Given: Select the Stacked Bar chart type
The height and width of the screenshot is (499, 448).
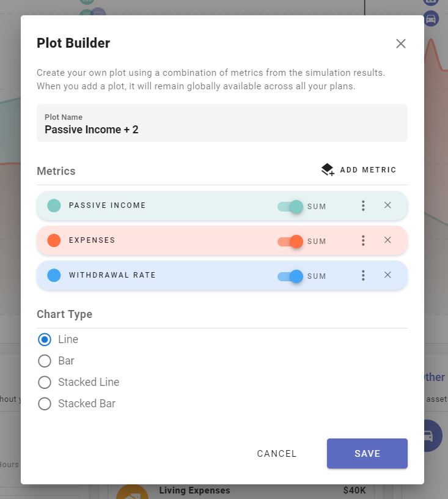Looking at the screenshot, I should tap(45, 404).
